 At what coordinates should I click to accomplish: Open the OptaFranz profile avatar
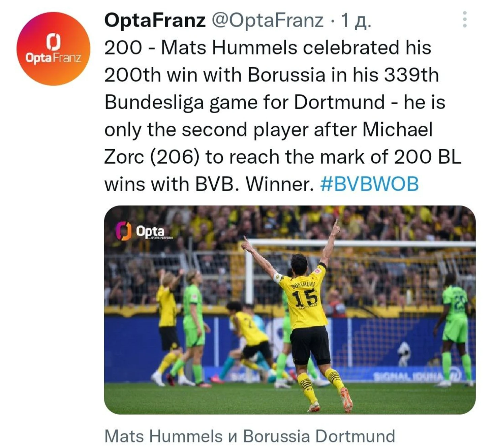click(x=53, y=49)
